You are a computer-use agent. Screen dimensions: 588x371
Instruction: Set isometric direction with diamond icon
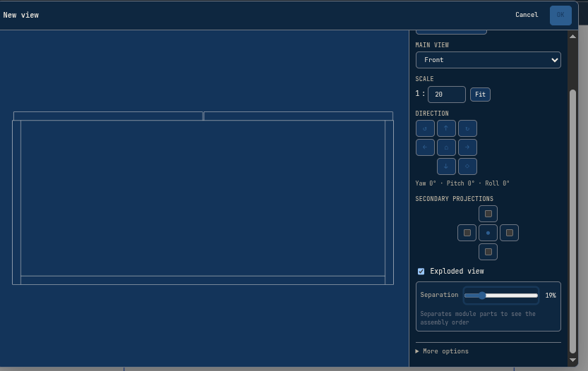(x=467, y=166)
